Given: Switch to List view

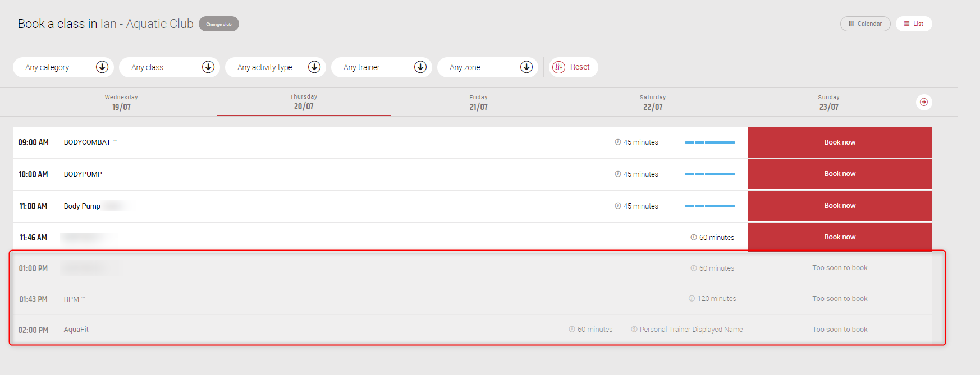Looking at the screenshot, I should (913, 24).
